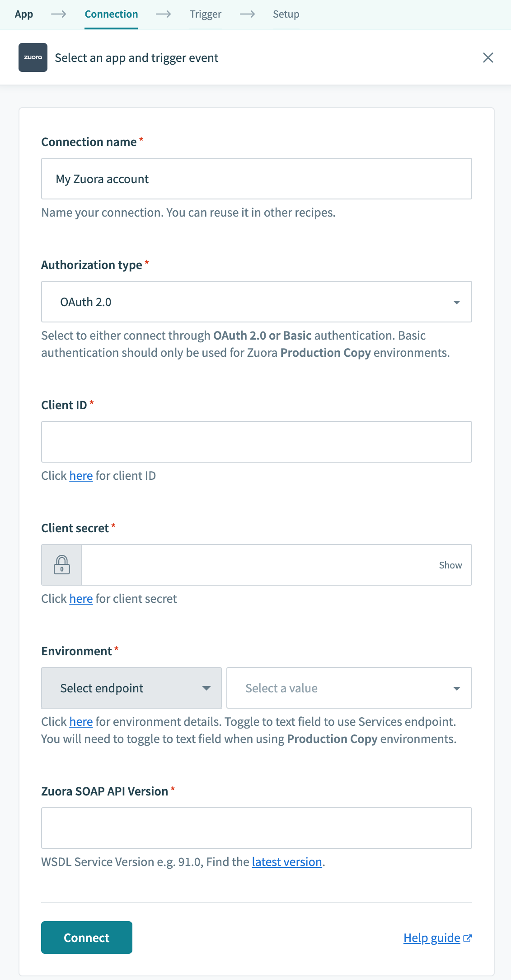Click the here link for client ID
The width and height of the screenshot is (511, 980).
(80, 475)
